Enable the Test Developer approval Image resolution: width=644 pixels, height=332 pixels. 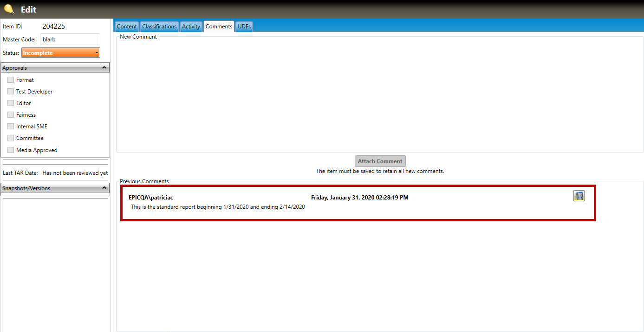tap(11, 92)
